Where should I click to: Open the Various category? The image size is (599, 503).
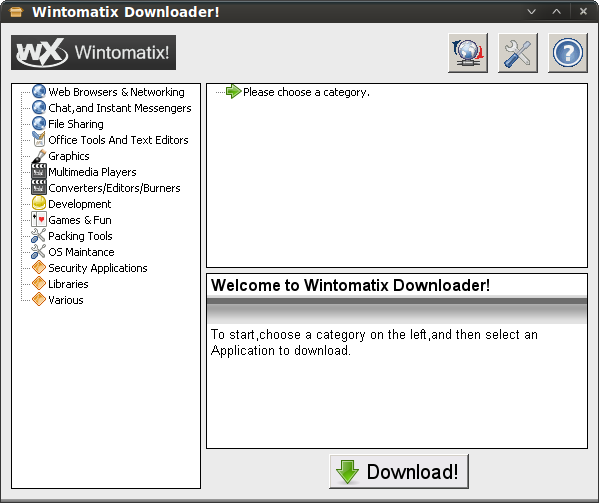[x=65, y=300]
